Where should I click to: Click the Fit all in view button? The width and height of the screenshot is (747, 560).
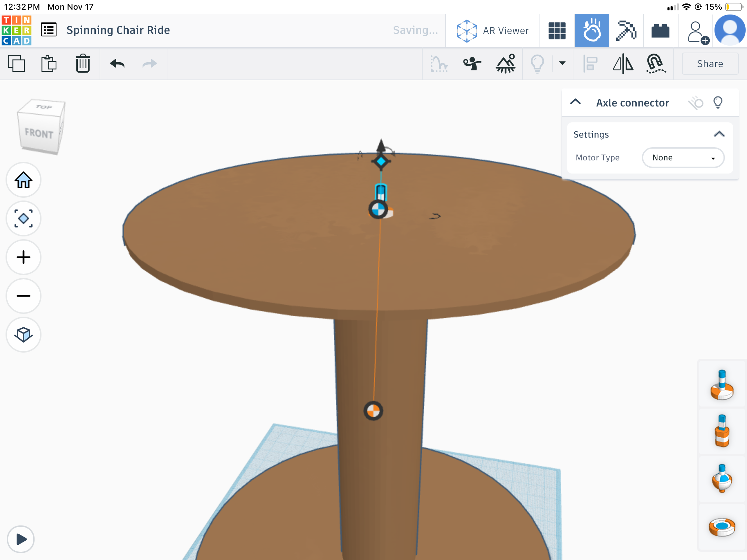(x=24, y=218)
